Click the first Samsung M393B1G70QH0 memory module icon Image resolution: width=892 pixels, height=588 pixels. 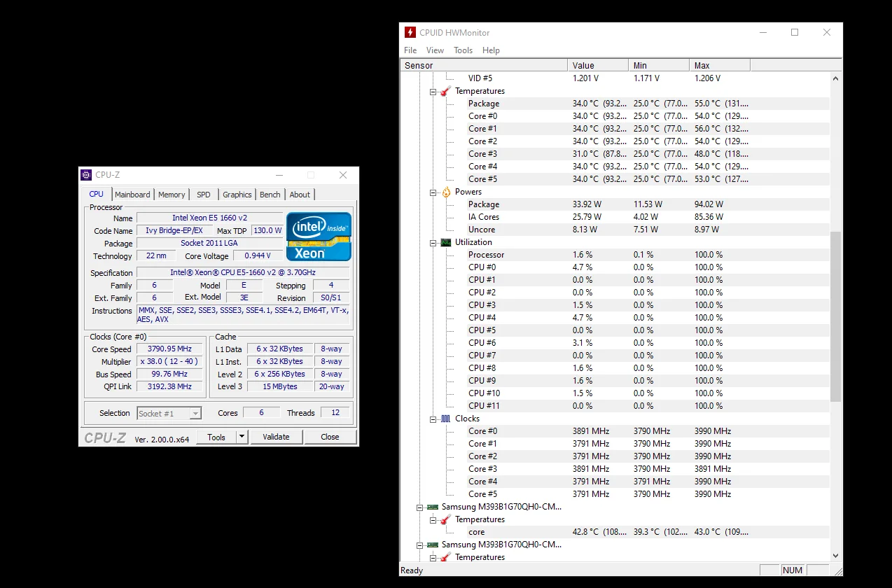(433, 507)
